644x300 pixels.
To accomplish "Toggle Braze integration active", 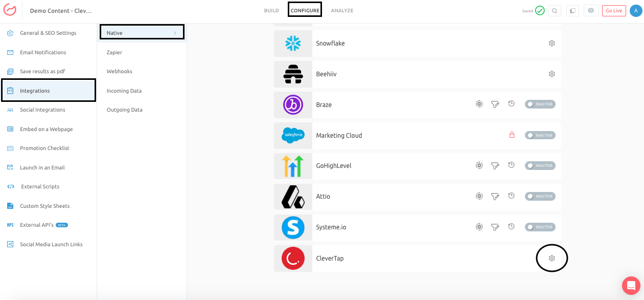I will tap(540, 104).
